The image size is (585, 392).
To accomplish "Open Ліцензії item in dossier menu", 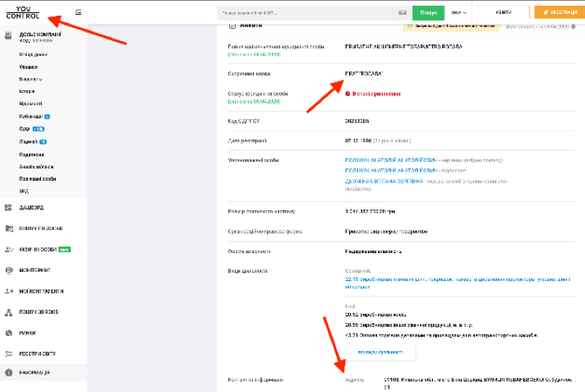I will click(x=29, y=141).
